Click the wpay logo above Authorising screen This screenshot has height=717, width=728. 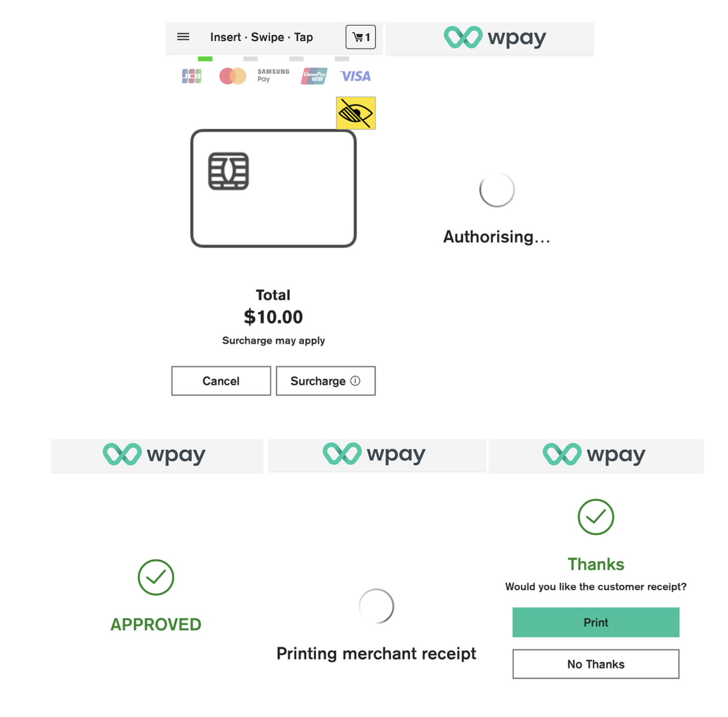tap(490, 37)
